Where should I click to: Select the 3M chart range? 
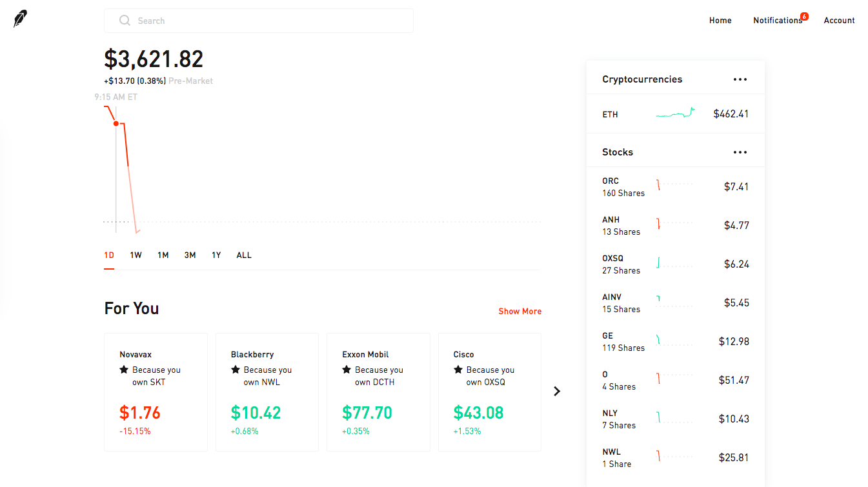pos(190,255)
